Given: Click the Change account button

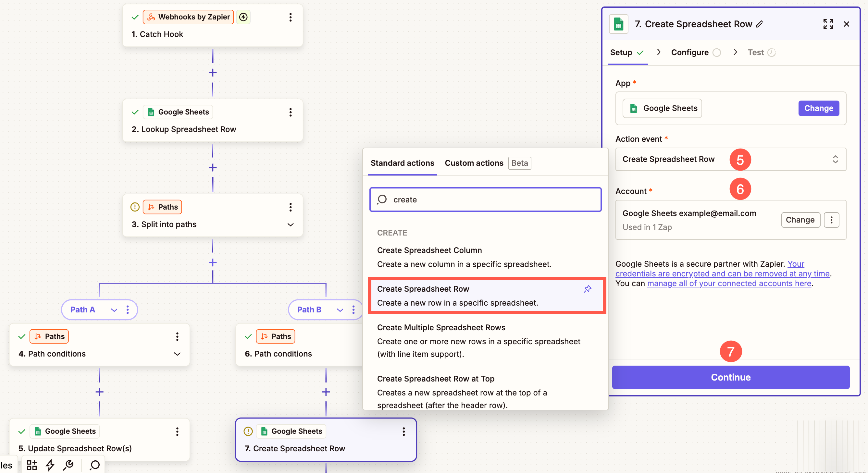Looking at the screenshot, I should pos(800,220).
